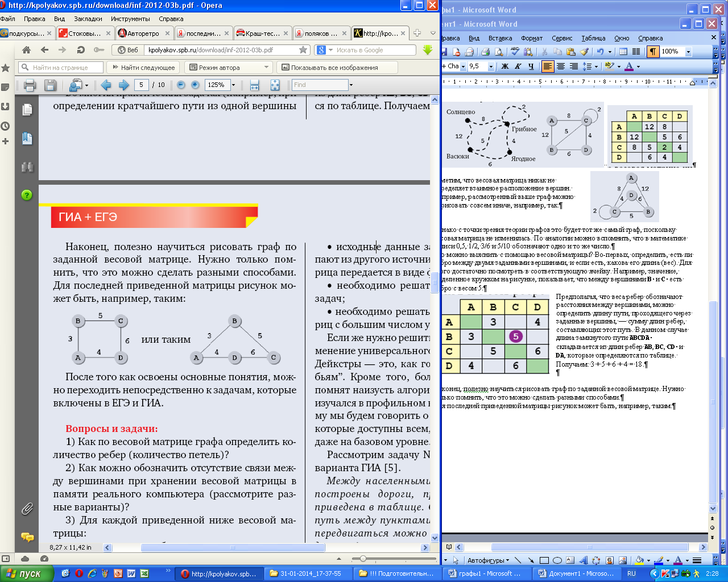The height and width of the screenshot is (582, 728).
Task: Open Word 'Таблица' menu
Action: click(x=593, y=38)
